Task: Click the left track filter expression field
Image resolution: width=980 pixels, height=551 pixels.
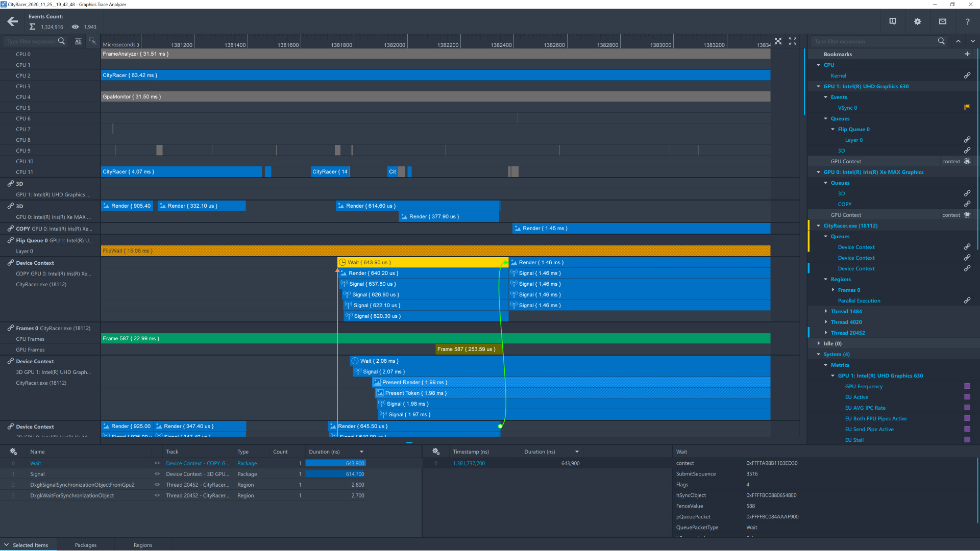Action: [31, 41]
